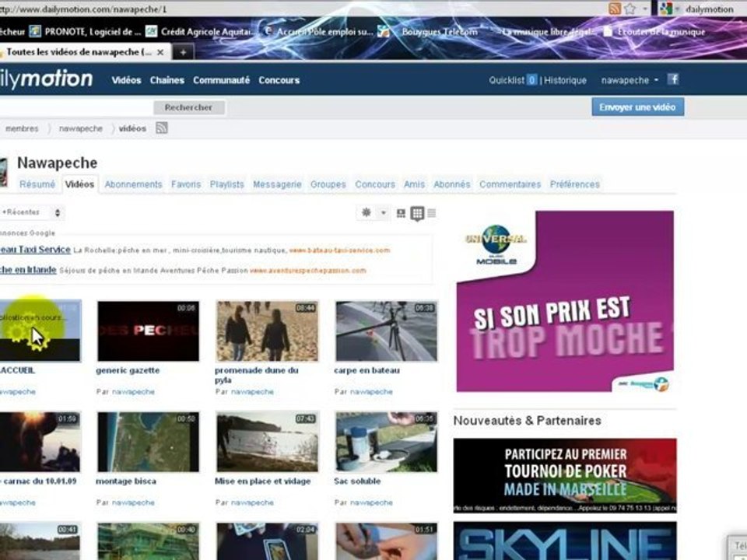This screenshot has width=747, height=560.
Task: Click Envoyer une vidéo button
Action: 637,107
